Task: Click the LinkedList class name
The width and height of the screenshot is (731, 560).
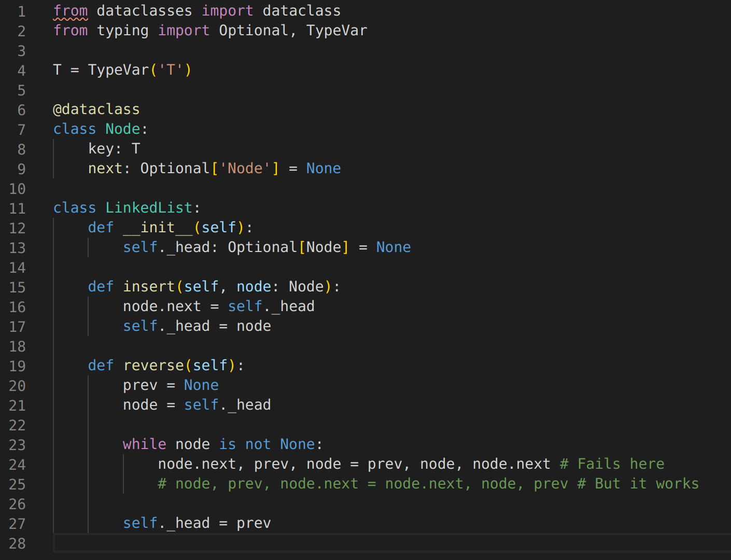Action: point(149,207)
